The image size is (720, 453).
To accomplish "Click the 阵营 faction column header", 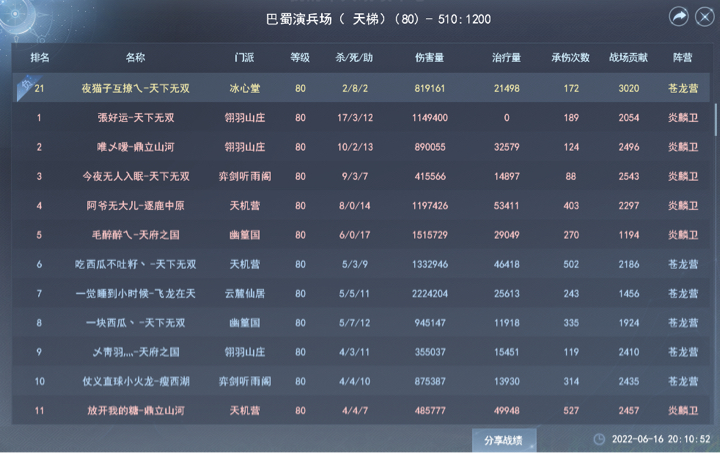I will [682, 57].
